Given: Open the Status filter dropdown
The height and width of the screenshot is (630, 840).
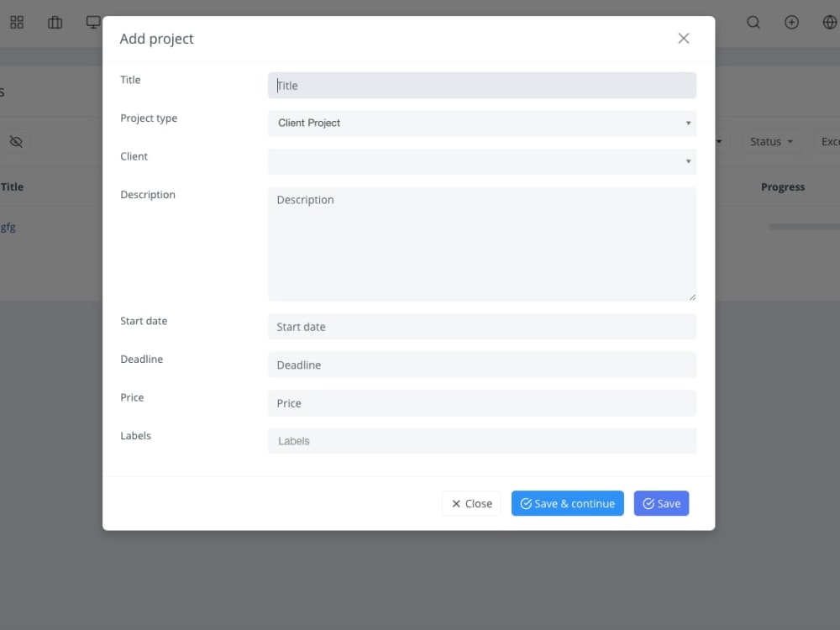Looking at the screenshot, I should pyautogui.click(x=770, y=141).
